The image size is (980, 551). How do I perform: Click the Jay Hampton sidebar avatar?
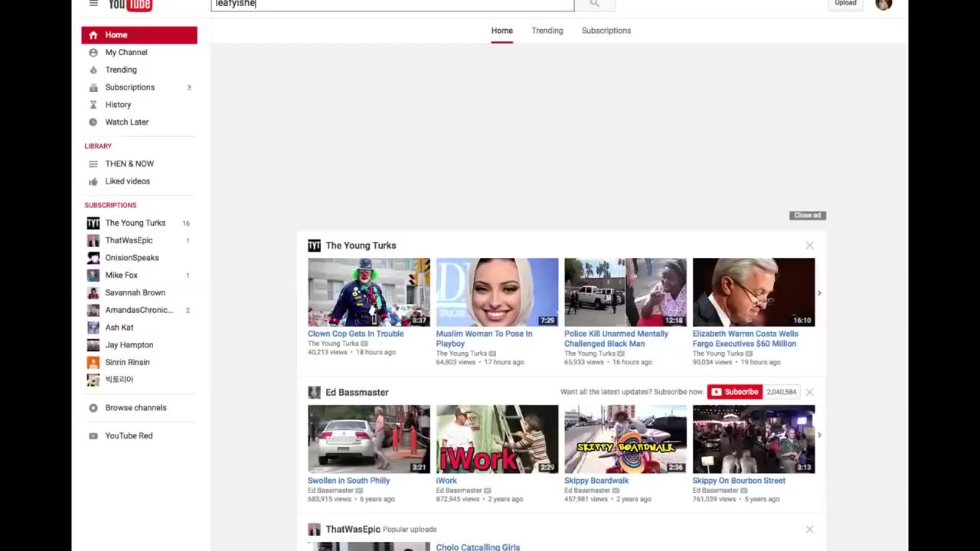click(x=93, y=345)
